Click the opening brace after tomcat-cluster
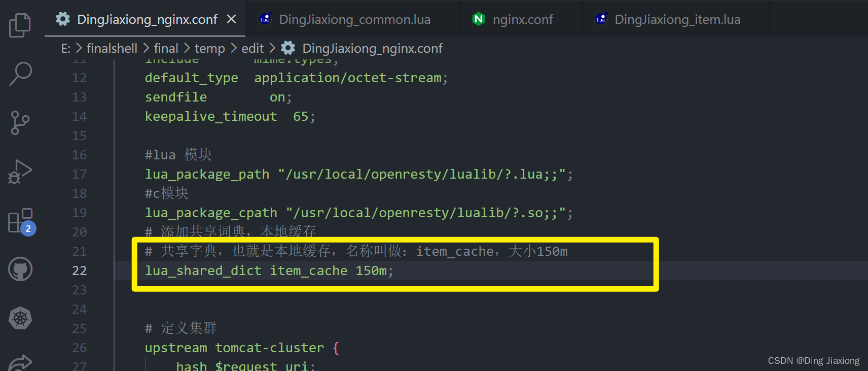The width and height of the screenshot is (868, 371). (336, 348)
